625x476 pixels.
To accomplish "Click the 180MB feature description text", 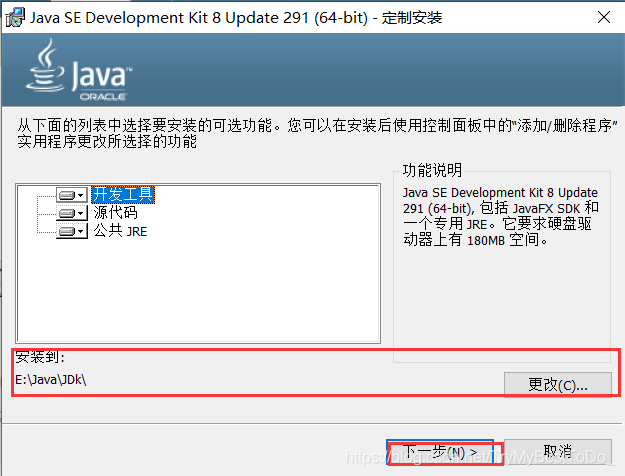I will (x=501, y=216).
